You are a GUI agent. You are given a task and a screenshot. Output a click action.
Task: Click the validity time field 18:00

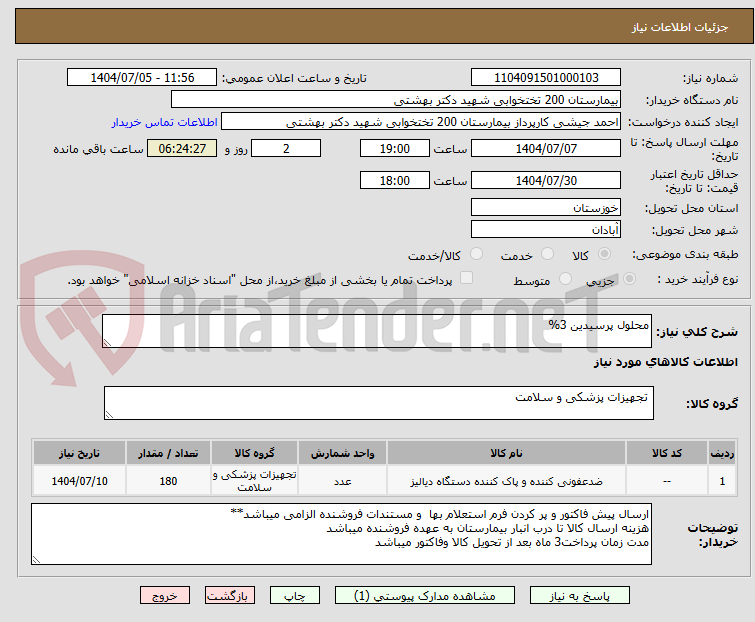coord(395,181)
